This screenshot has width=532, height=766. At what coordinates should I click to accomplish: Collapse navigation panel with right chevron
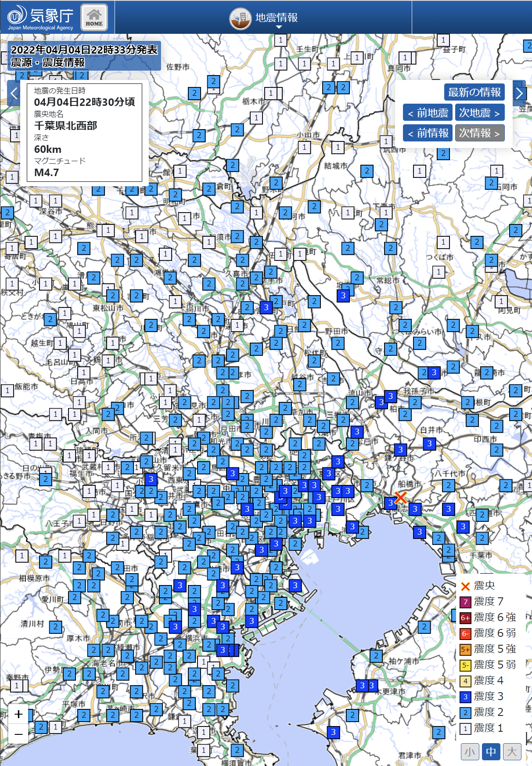tap(519, 93)
